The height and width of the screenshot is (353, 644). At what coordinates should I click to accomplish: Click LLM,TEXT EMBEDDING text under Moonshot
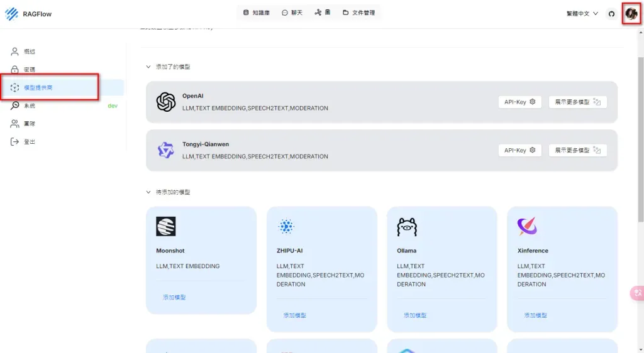coord(187,266)
